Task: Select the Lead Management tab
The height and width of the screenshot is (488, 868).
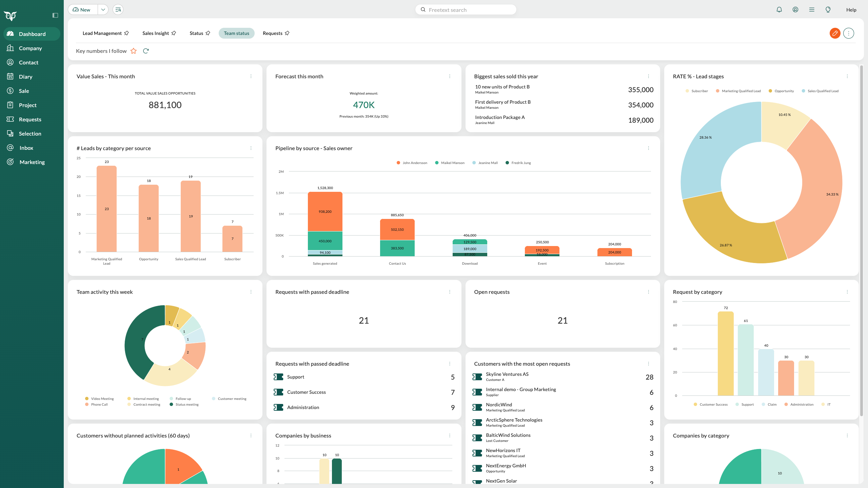Action: coord(102,33)
